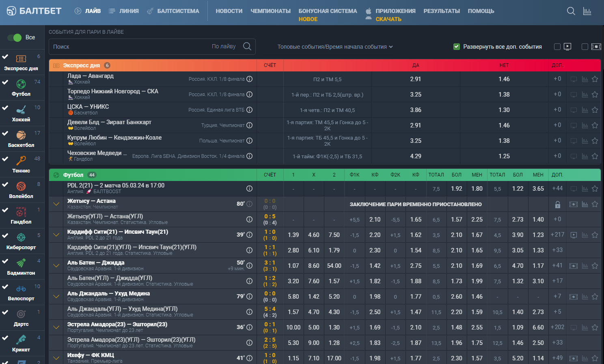Select Волейбол sport icon in sidebar

[21, 186]
